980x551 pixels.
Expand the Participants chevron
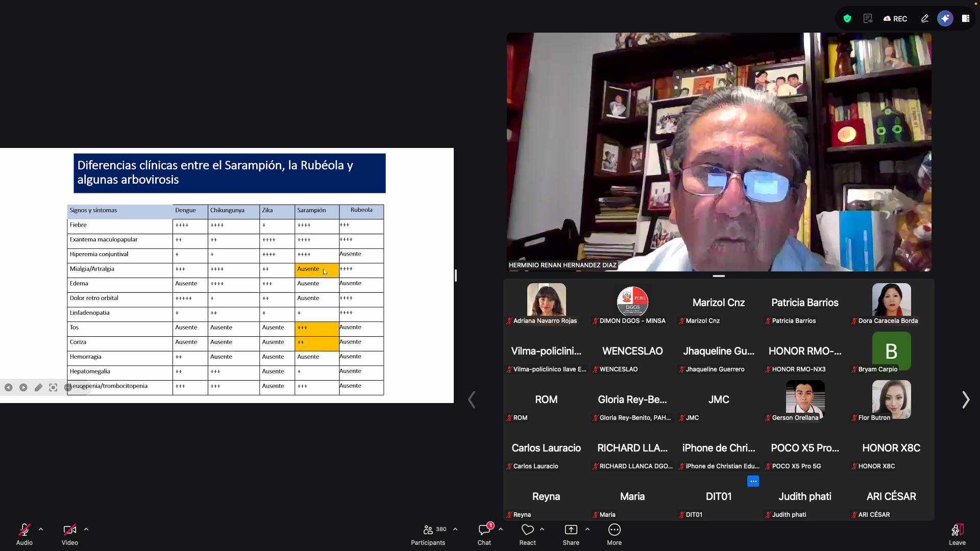point(455,529)
